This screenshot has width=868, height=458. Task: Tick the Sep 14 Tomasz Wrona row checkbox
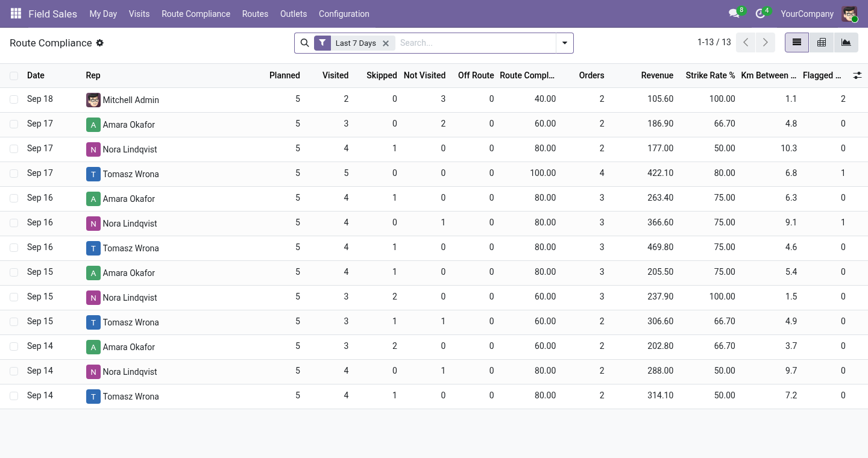tap(14, 396)
